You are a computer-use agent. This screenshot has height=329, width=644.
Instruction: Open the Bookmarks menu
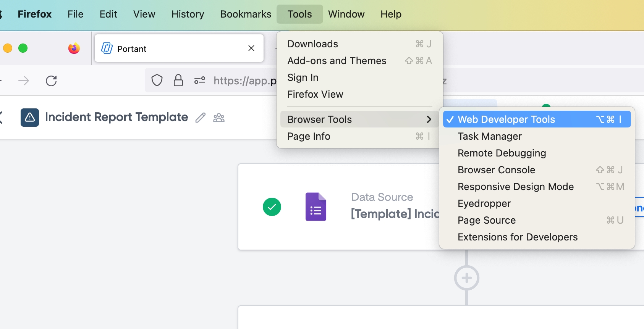pyautogui.click(x=246, y=14)
